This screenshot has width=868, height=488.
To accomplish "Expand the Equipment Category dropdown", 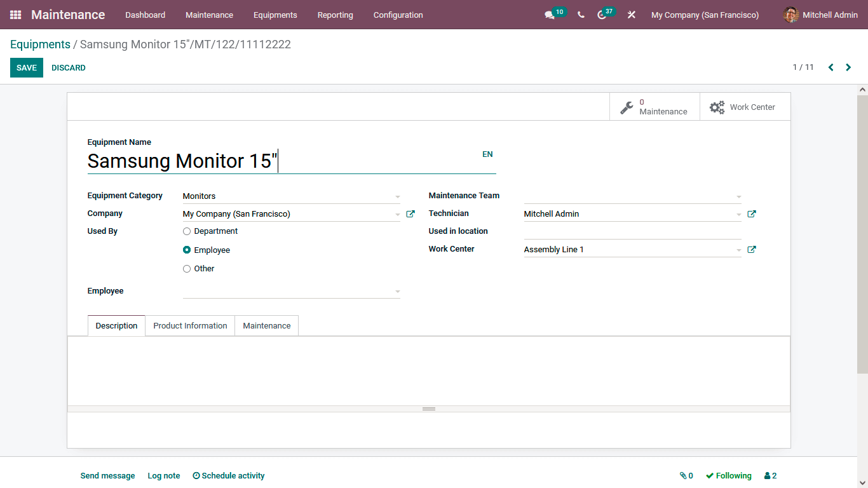I will (398, 196).
